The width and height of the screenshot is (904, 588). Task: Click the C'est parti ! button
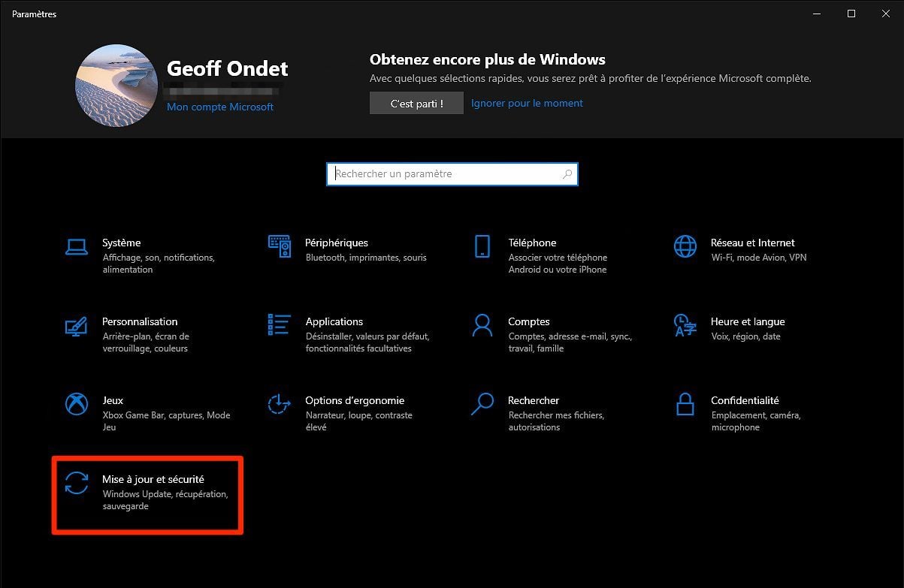click(x=416, y=104)
